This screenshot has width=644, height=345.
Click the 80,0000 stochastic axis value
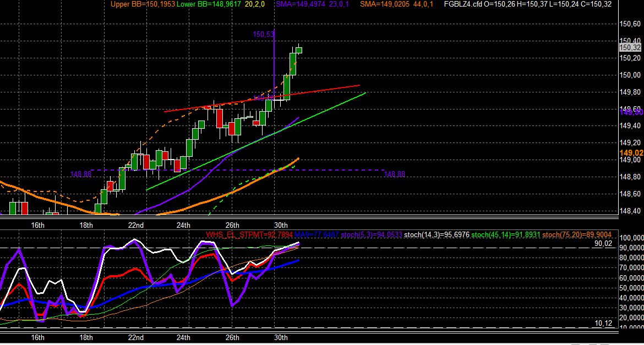(631, 258)
